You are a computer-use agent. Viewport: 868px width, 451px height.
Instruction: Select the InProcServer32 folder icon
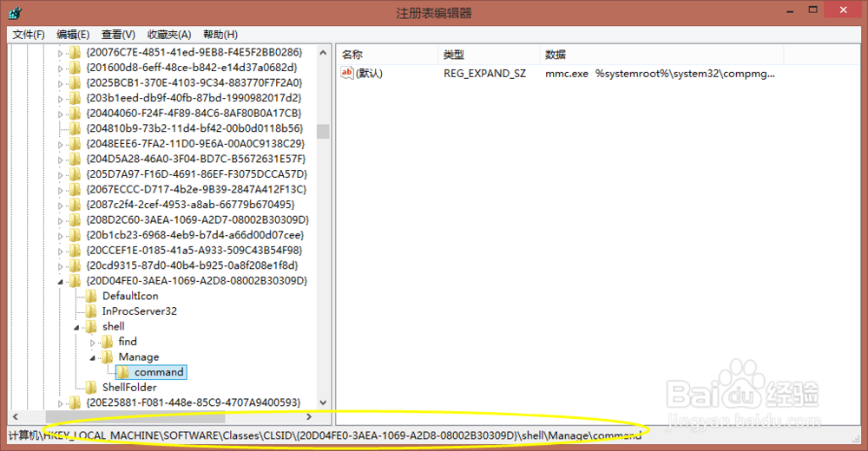91,311
